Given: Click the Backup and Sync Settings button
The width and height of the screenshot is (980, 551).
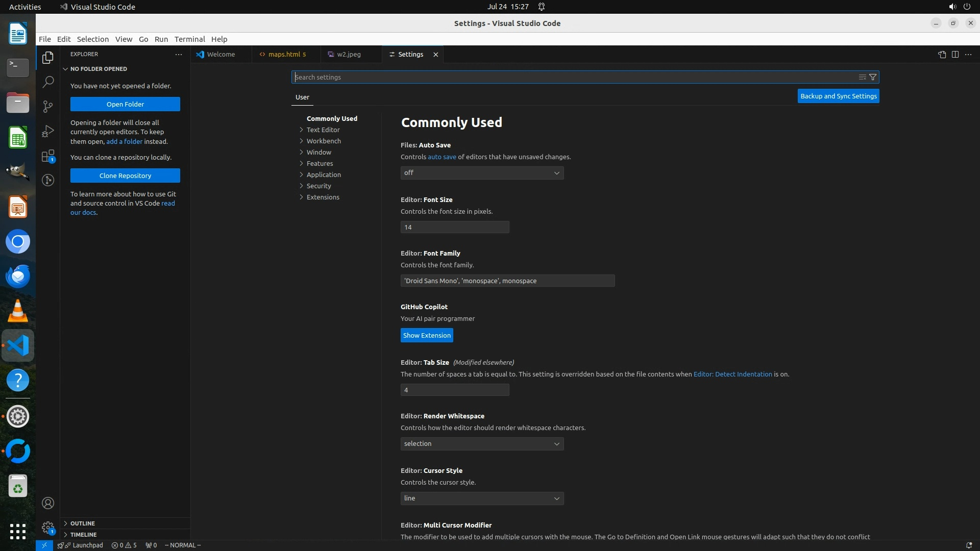Looking at the screenshot, I should click(x=838, y=96).
